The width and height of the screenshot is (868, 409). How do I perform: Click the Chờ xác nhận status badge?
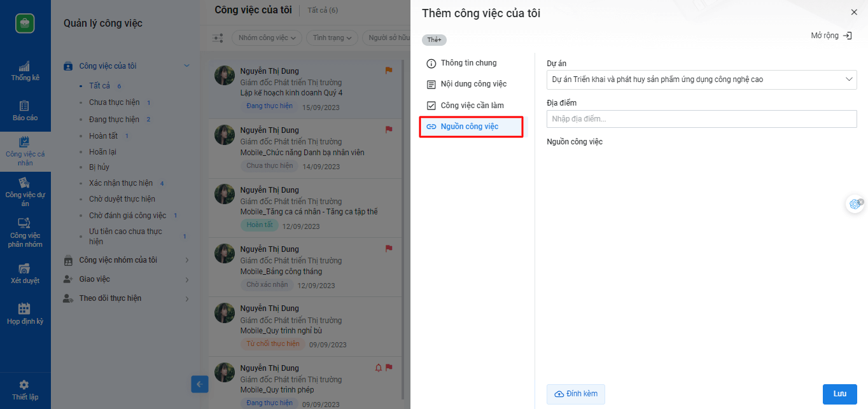(267, 285)
